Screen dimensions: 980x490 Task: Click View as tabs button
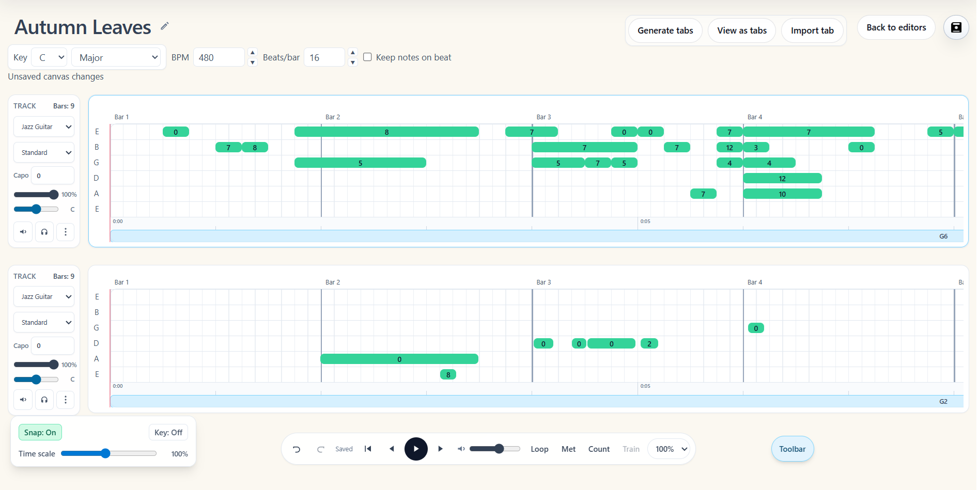click(x=742, y=30)
